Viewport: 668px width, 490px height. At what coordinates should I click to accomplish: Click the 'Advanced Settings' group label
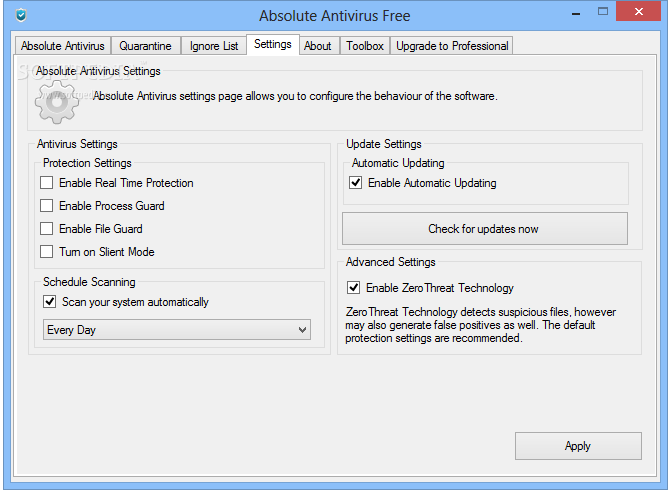[x=391, y=262]
